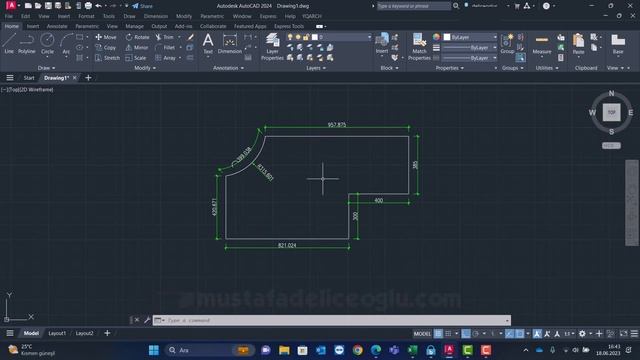The image size is (640, 360).
Task: Click the Erase tool icon
Action: pos(191,37)
